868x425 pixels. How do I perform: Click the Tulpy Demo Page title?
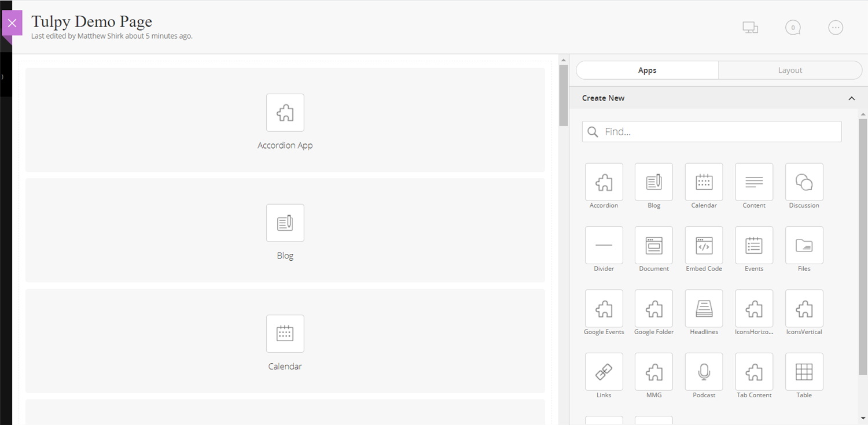91,21
